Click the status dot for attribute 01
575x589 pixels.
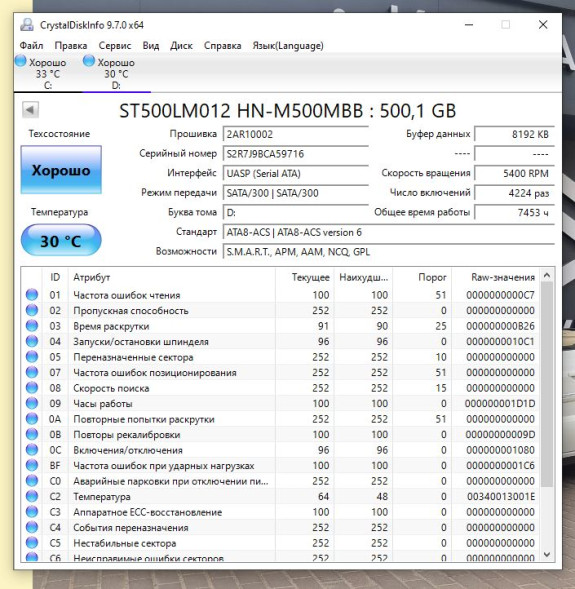point(32,295)
